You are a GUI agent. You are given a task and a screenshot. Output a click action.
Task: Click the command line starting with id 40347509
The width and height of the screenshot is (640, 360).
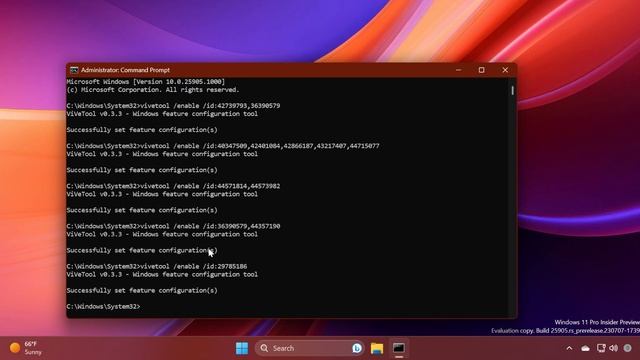pyautogui.click(x=223, y=146)
